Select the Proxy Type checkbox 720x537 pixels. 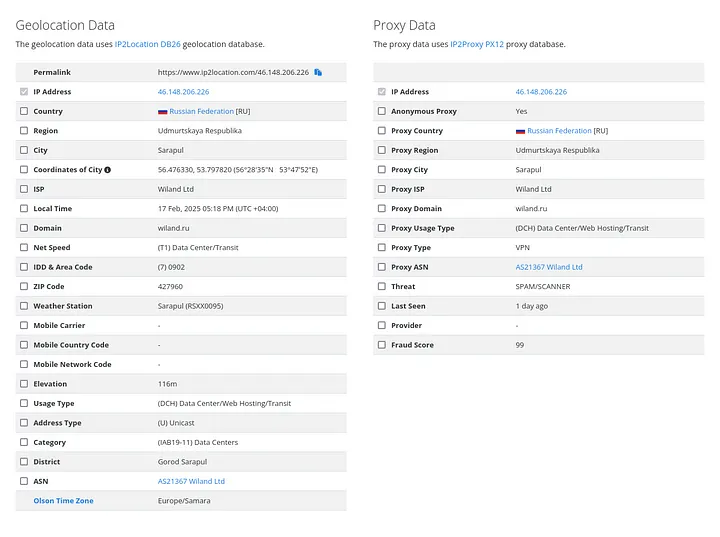(x=382, y=247)
